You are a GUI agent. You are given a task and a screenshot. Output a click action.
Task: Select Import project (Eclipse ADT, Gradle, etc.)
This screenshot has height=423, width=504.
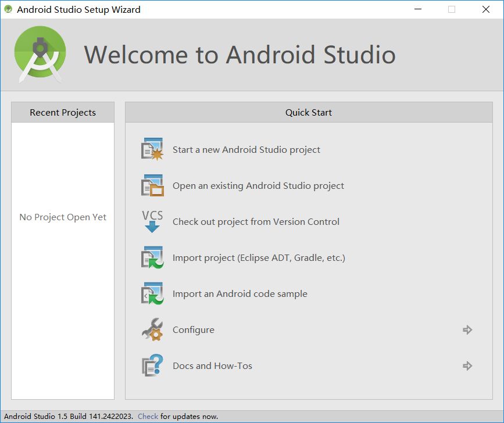coord(259,258)
